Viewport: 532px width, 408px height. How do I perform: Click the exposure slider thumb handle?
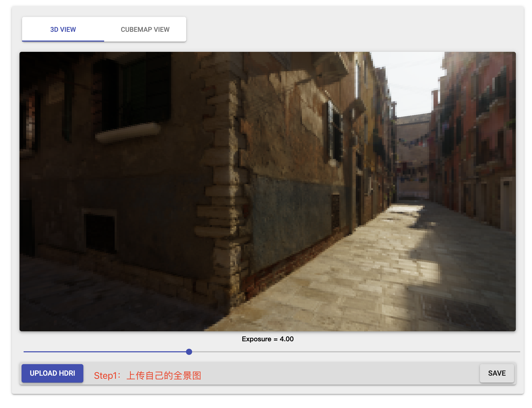point(189,352)
